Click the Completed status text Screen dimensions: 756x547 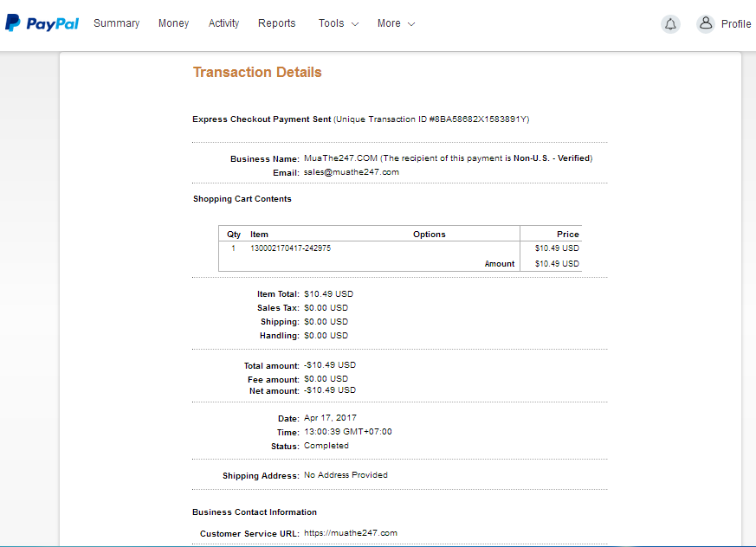point(326,446)
